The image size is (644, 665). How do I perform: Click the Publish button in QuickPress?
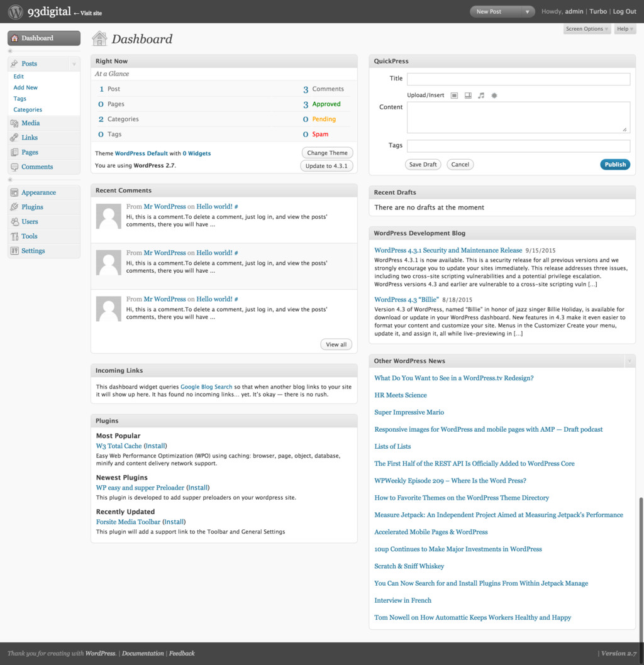614,164
